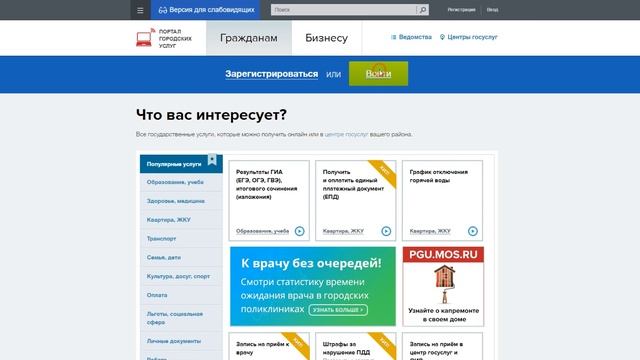
Task: Click Образование, учеба tag on ГИА card
Action: point(262,231)
